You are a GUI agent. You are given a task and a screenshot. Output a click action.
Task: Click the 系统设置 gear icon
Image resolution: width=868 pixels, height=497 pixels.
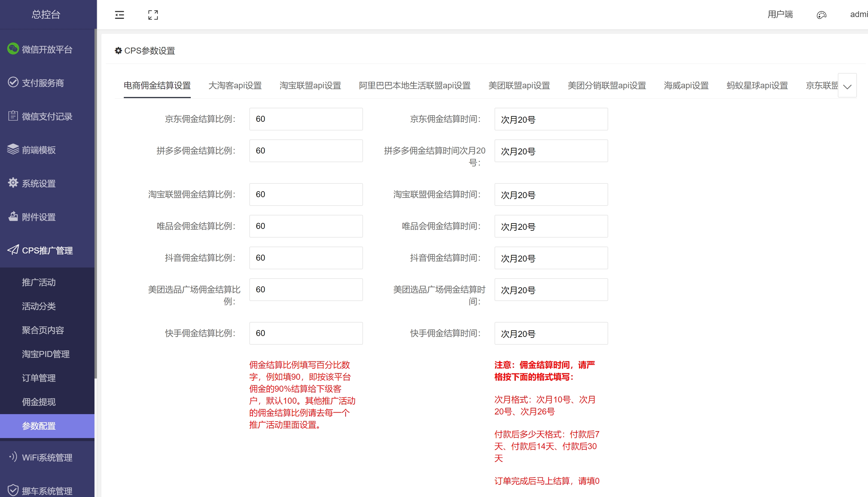pos(13,183)
